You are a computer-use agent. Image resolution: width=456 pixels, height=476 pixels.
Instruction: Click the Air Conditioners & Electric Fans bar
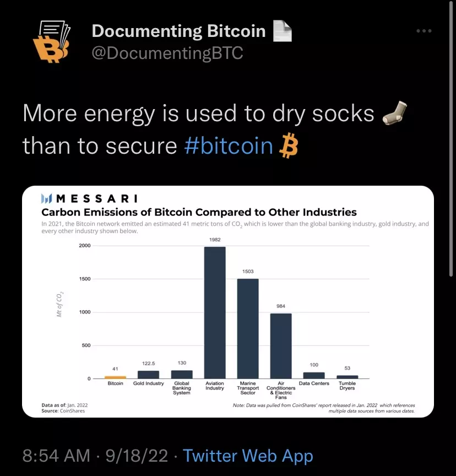tap(281, 346)
